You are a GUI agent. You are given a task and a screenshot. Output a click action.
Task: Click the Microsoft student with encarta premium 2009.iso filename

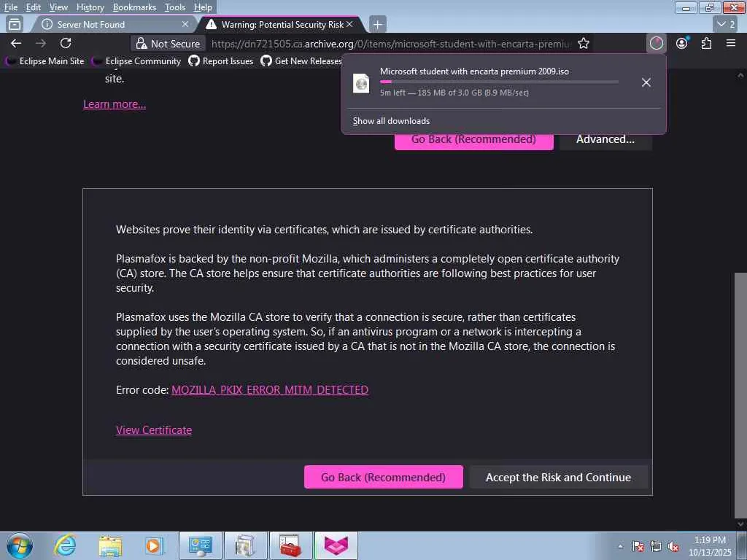pyautogui.click(x=474, y=71)
